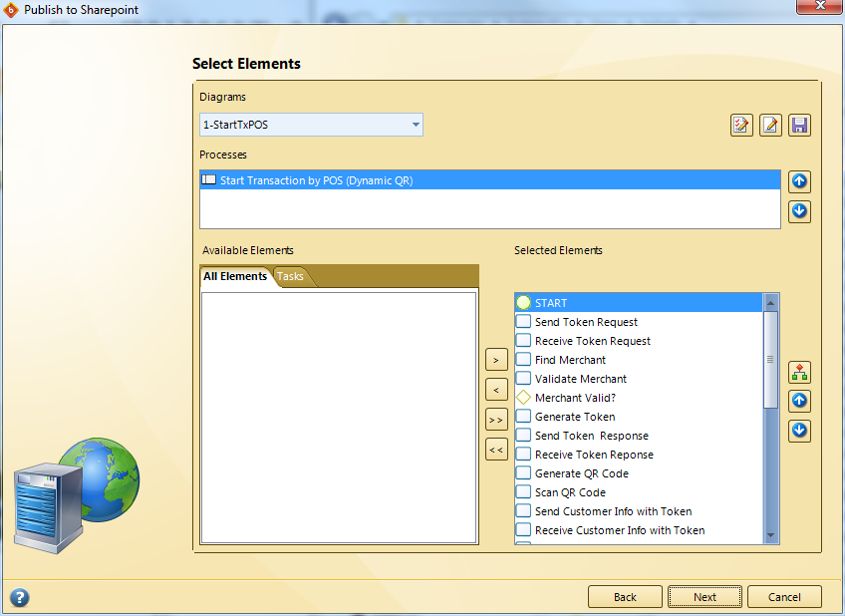The image size is (845, 616).
Task: Select 'Start Transaction by POS (Dynamic QR)' process
Action: coord(316,180)
